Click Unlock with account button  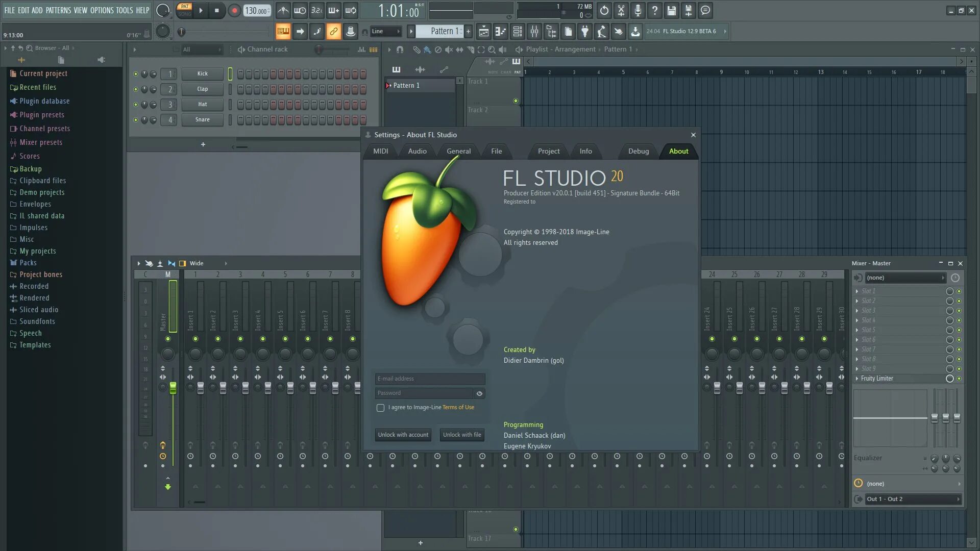[x=403, y=434]
